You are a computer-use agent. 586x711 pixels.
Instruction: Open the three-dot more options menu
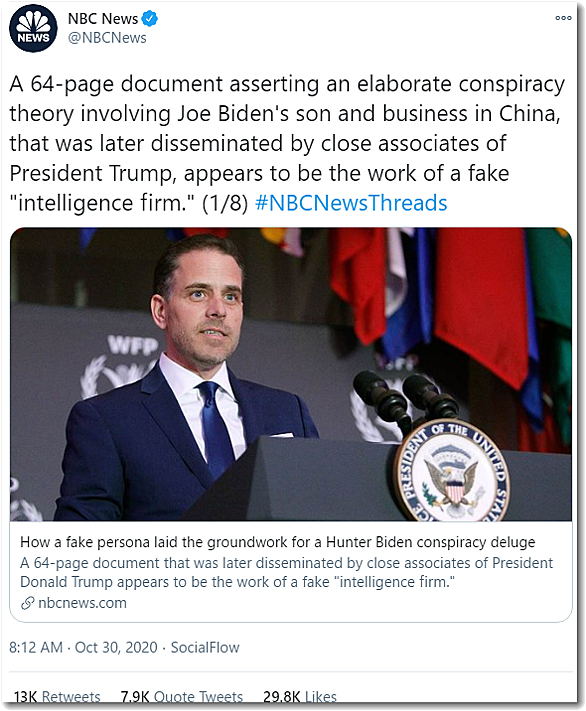coord(563,18)
